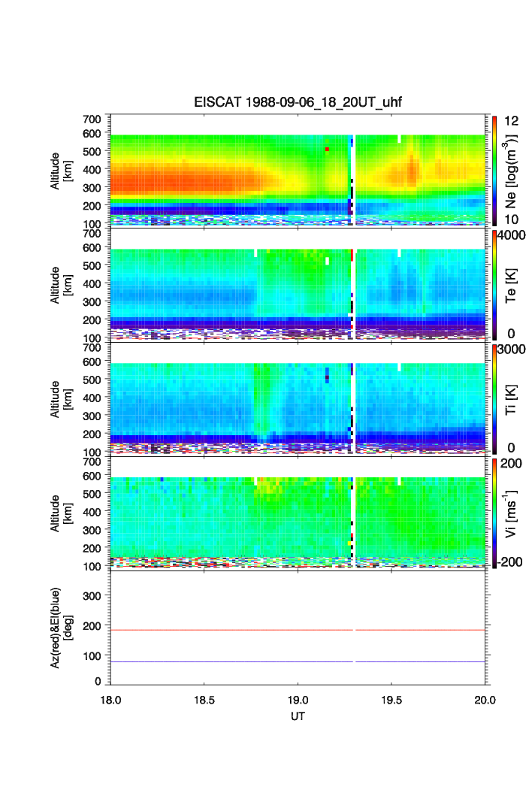
Task: Click the Ne electron density colorbar
Action: click(494, 170)
